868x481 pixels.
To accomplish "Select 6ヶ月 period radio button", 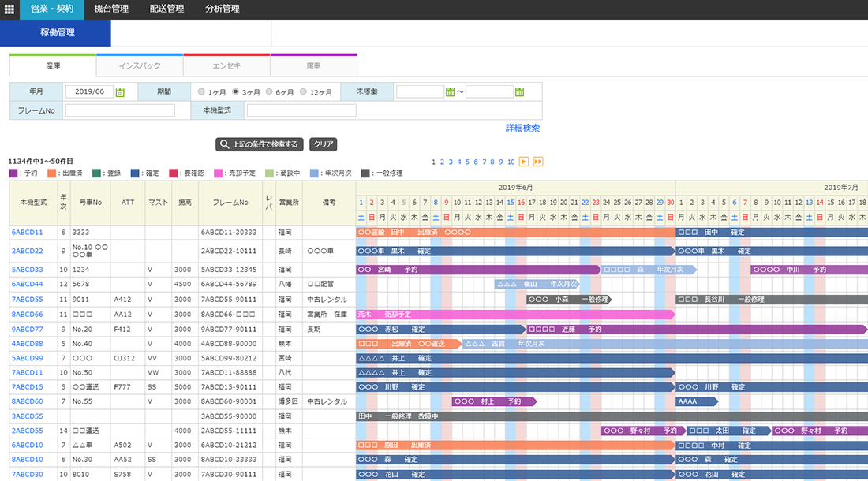I will [x=269, y=91].
